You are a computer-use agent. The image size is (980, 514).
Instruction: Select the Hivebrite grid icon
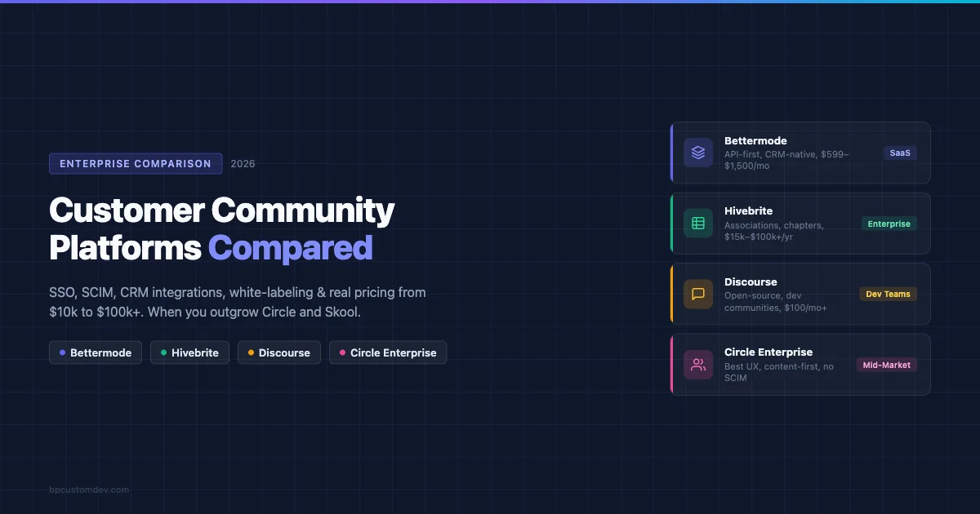pyautogui.click(x=698, y=223)
